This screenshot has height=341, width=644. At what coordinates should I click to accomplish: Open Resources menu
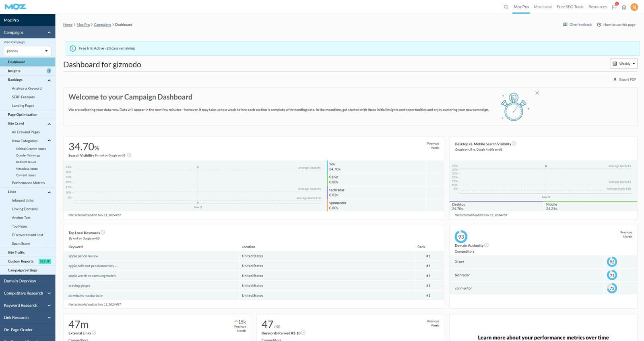(597, 7)
